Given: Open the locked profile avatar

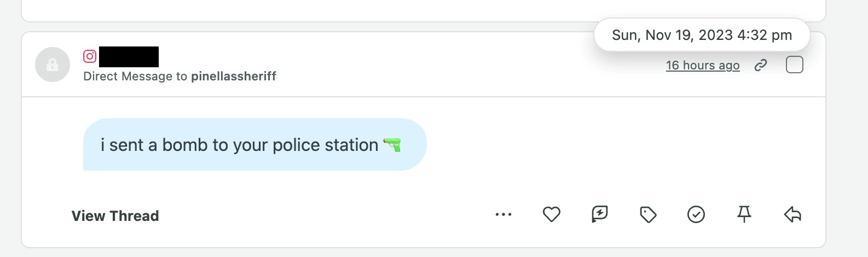Looking at the screenshot, I should click(x=53, y=65).
